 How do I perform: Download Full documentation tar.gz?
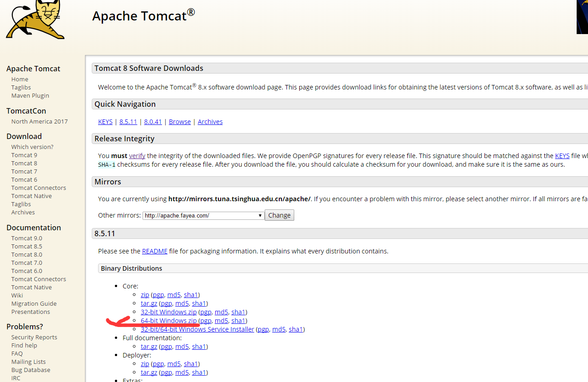pyautogui.click(x=149, y=347)
